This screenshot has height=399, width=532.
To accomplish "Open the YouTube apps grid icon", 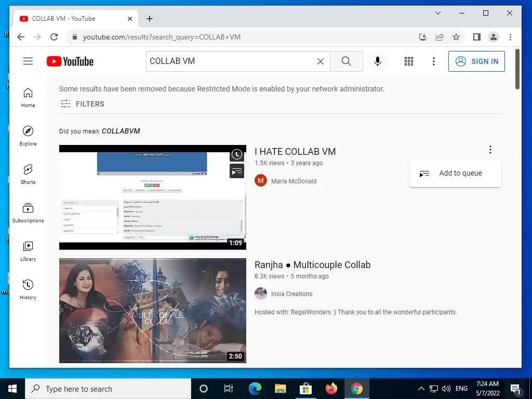I will coord(409,61).
